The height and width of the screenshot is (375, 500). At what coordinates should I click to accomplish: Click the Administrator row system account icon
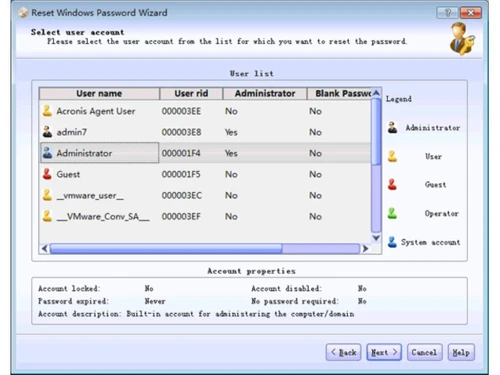tap(47, 153)
